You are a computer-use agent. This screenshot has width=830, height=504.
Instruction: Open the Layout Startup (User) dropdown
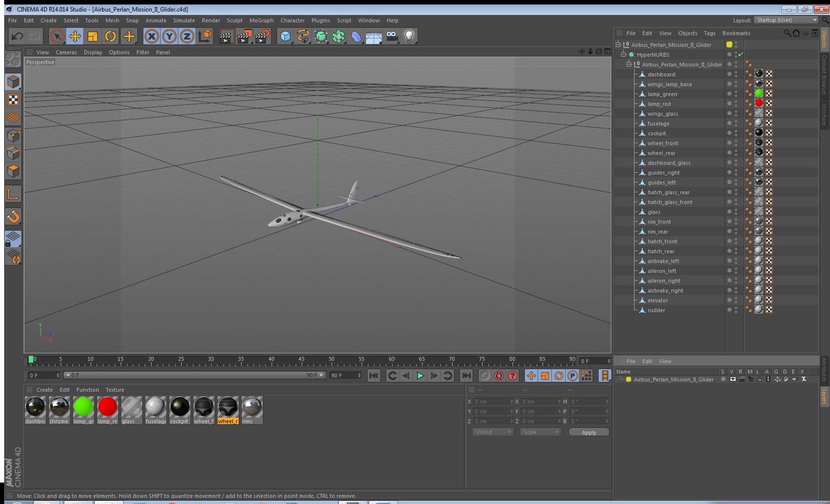[786, 20]
